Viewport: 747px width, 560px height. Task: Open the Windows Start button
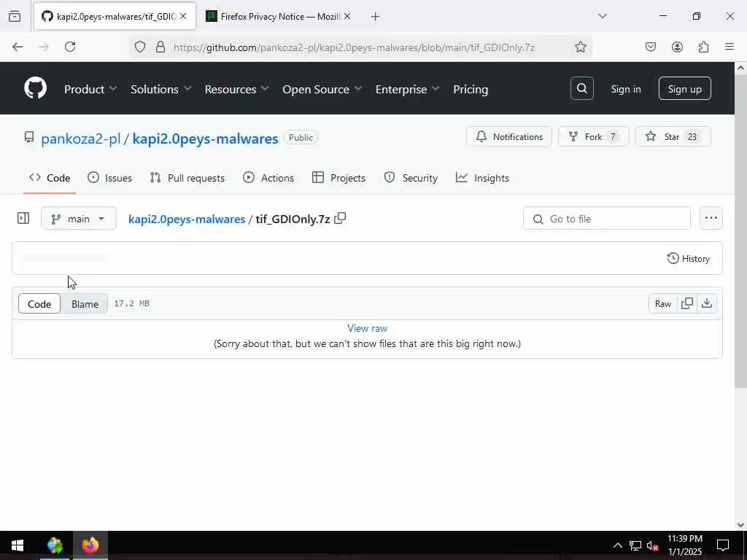click(x=18, y=545)
